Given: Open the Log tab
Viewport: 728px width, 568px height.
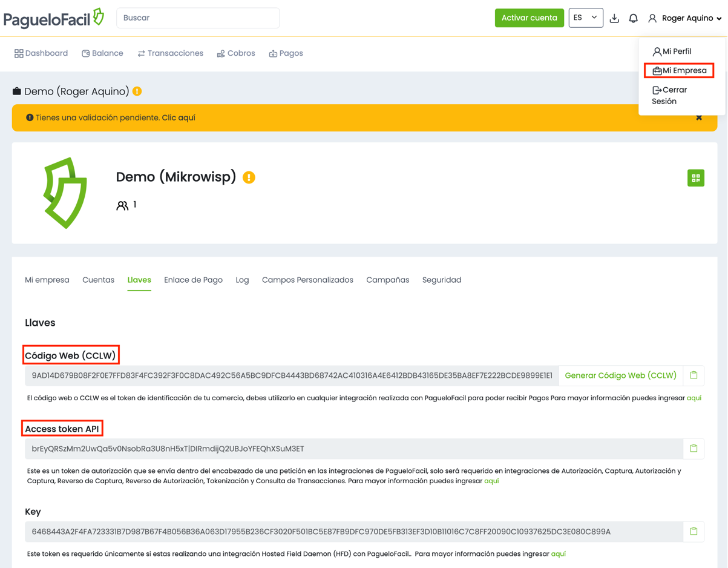Looking at the screenshot, I should point(242,280).
